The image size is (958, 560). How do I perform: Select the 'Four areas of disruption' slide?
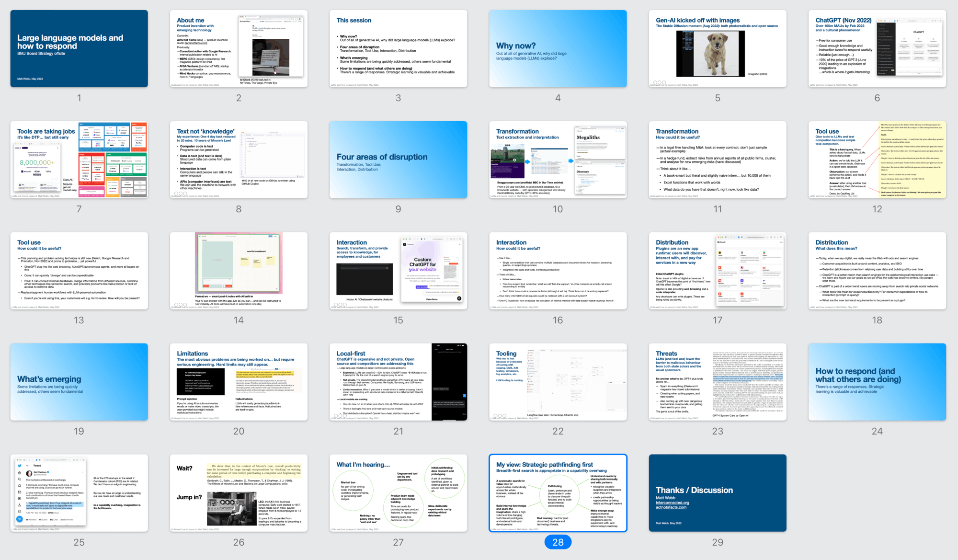tap(398, 160)
